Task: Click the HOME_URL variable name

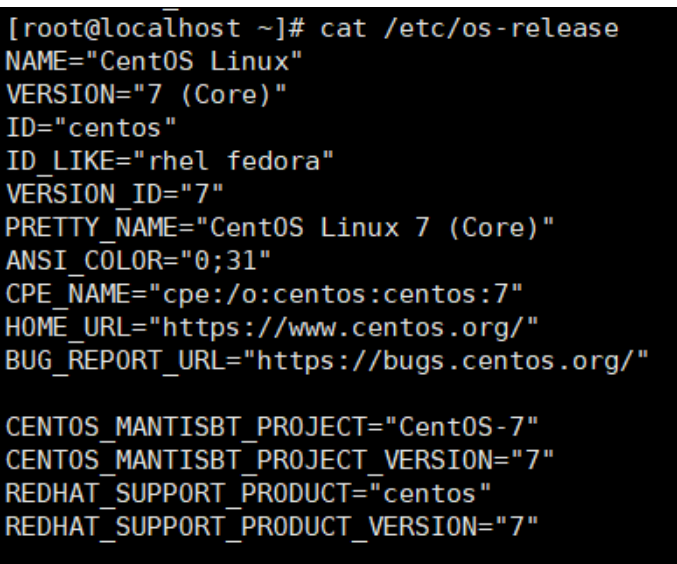Action: click(68, 327)
